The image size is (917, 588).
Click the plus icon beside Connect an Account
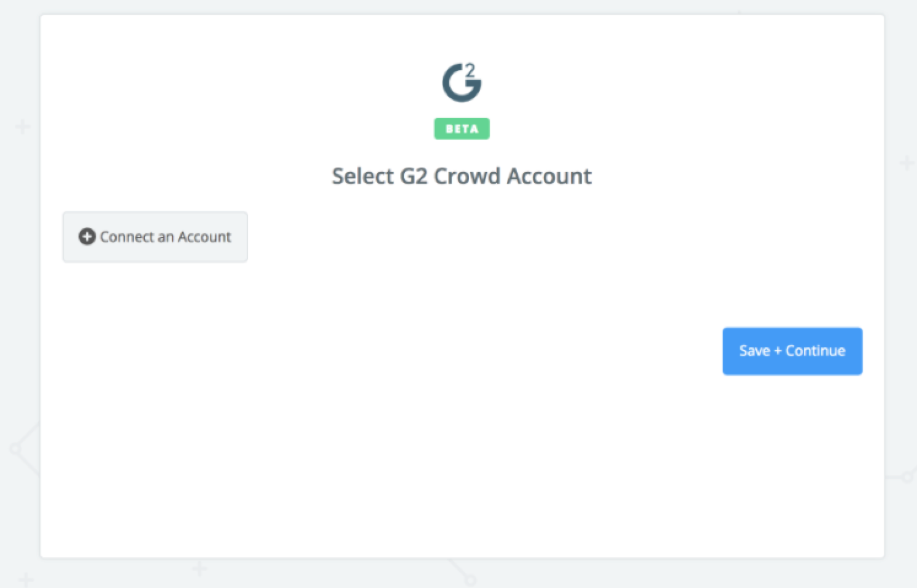(87, 236)
